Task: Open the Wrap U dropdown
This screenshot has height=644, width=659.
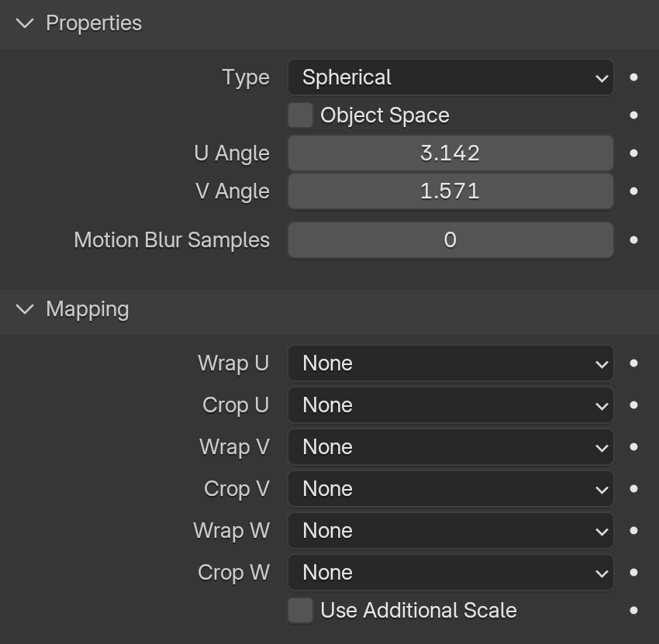Action: click(450, 363)
